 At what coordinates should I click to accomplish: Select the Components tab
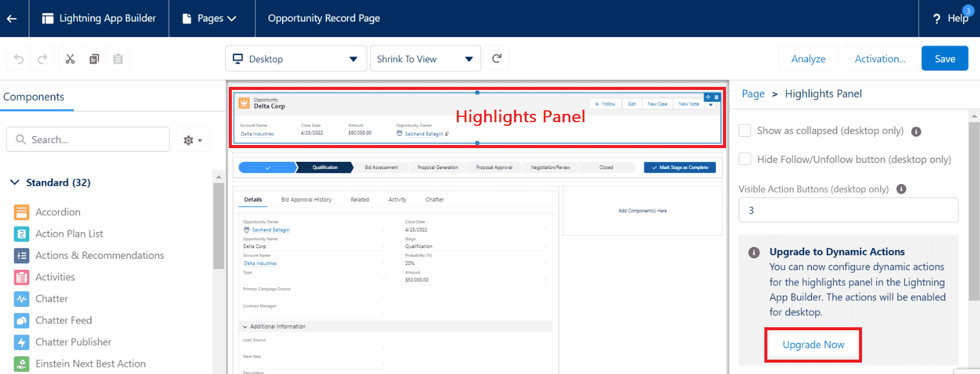[34, 97]
